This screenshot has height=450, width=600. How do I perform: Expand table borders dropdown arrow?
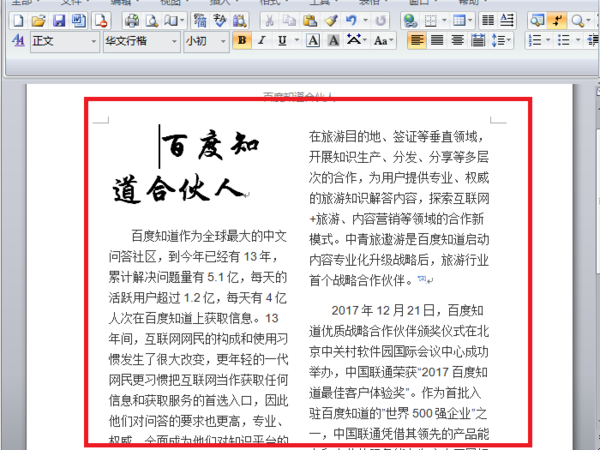click(x=444, y=20)
